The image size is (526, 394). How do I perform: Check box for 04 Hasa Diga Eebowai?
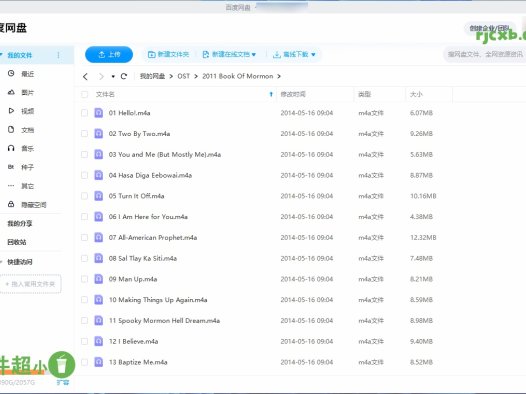point(85,175)
